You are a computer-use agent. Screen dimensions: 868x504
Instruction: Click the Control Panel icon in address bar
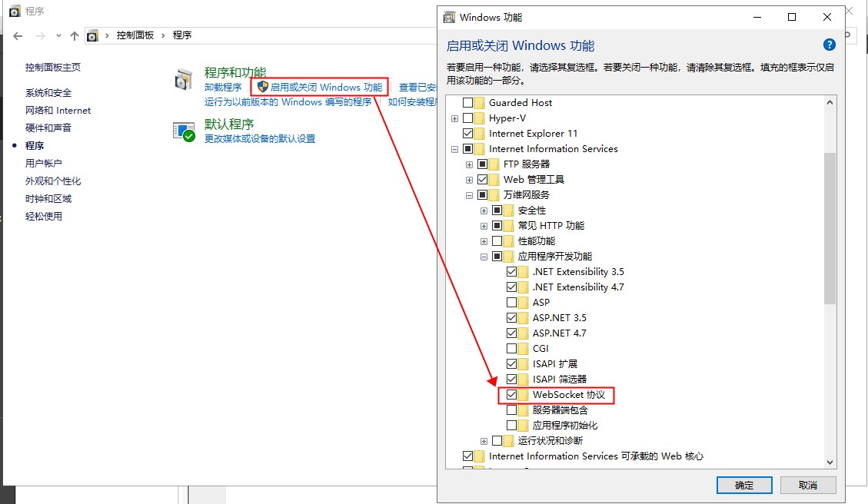(93, 35)
